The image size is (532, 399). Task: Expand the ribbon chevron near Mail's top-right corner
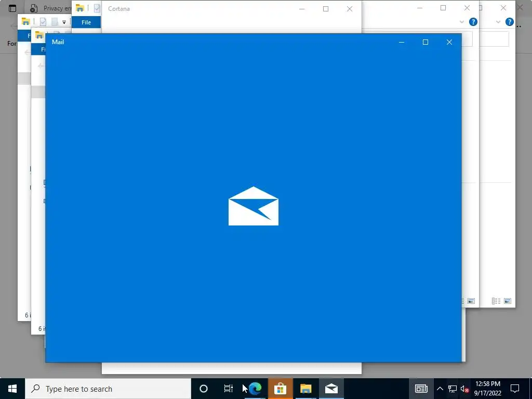pos(462,22)
